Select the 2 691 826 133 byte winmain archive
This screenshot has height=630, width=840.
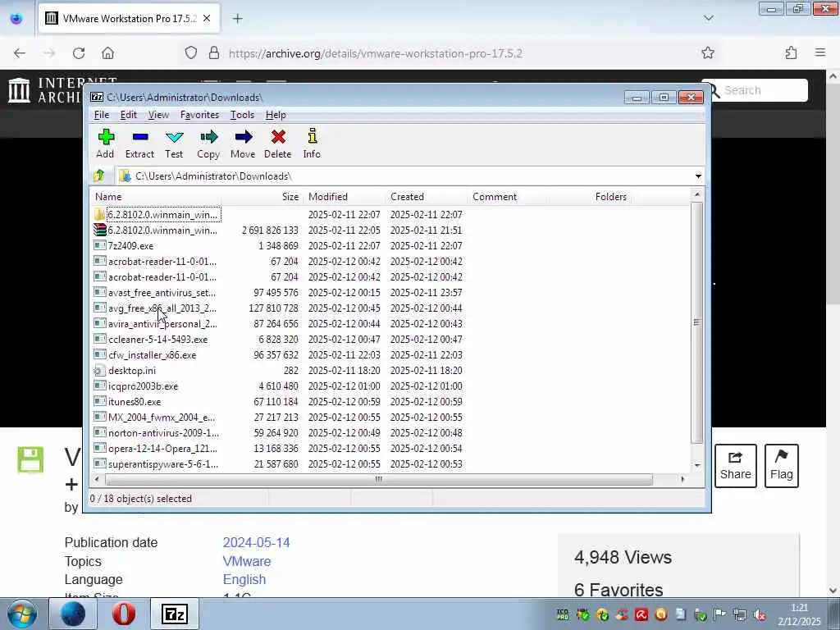[x=157, y=230]
